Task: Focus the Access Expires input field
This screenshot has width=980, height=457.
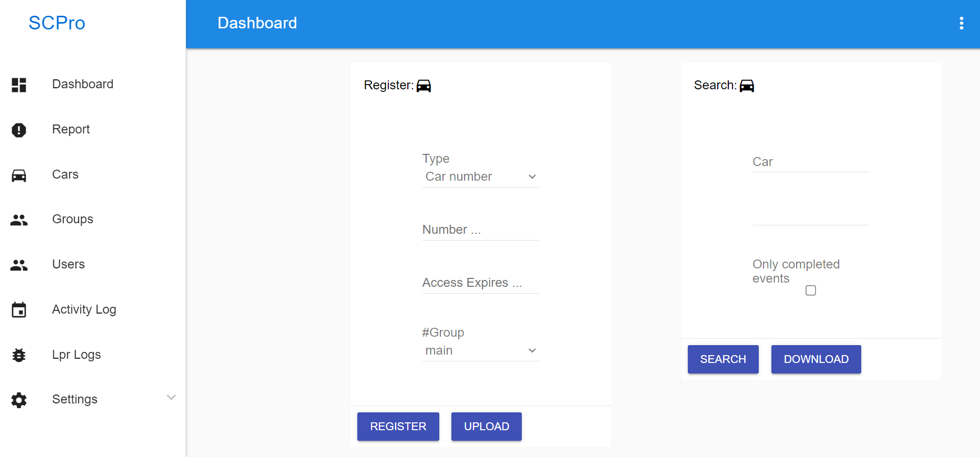Action: click(x=480, y=283)
